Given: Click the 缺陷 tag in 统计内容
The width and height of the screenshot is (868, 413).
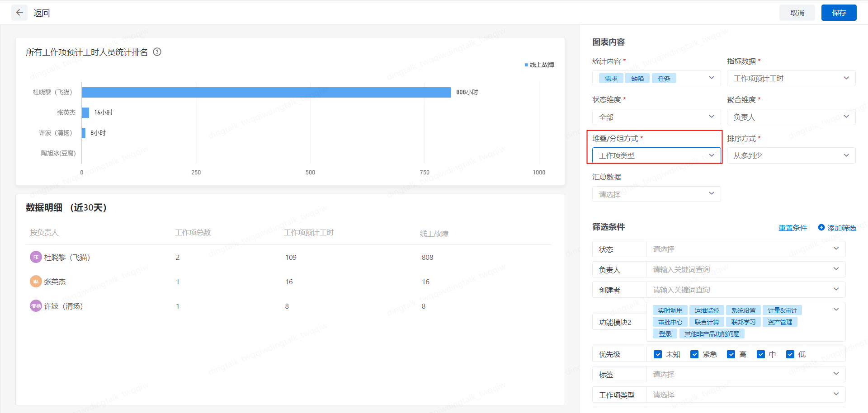Looking at the screenshot, I should 637,78.
